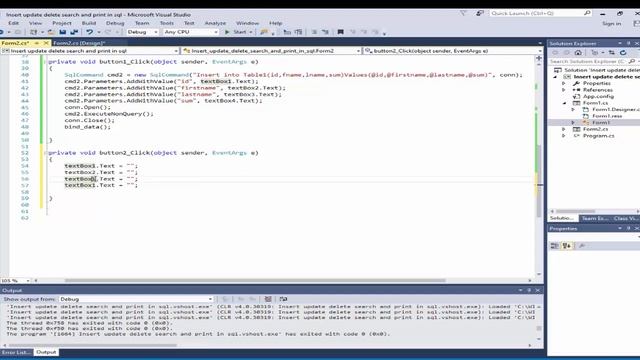Click the Alphabetical sort icon in Properties
Viewport: 640px width, 360px height.
point(567,246)
